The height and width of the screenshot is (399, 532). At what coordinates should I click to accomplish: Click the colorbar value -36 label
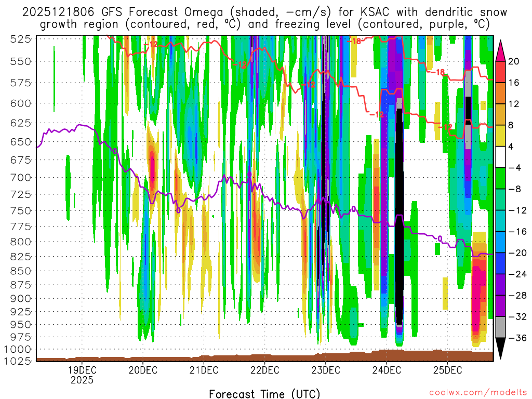517,338
